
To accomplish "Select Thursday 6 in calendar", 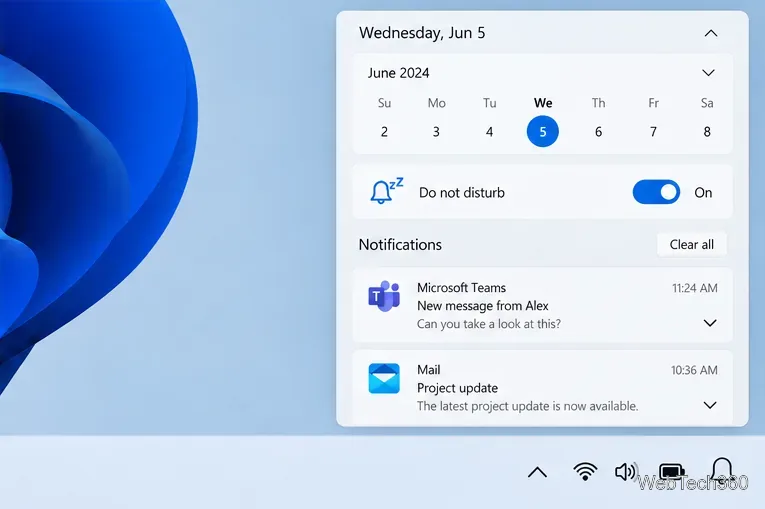I will 599,132.
